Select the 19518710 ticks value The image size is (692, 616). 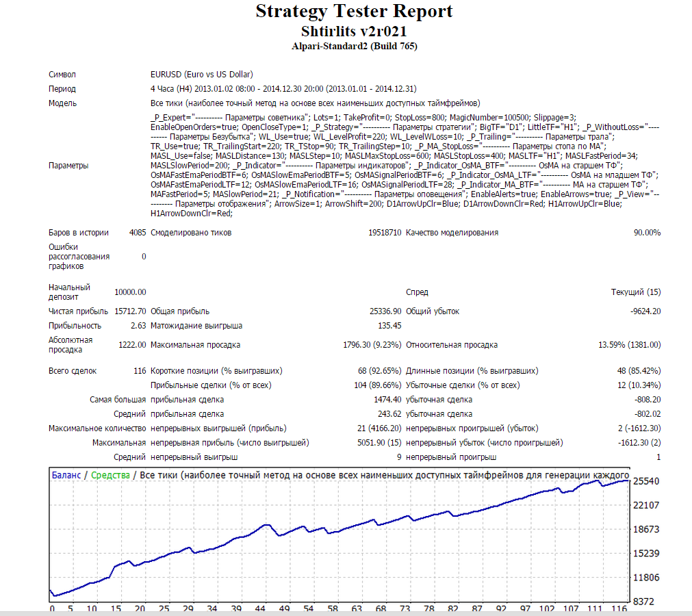(x=385, y=233)
